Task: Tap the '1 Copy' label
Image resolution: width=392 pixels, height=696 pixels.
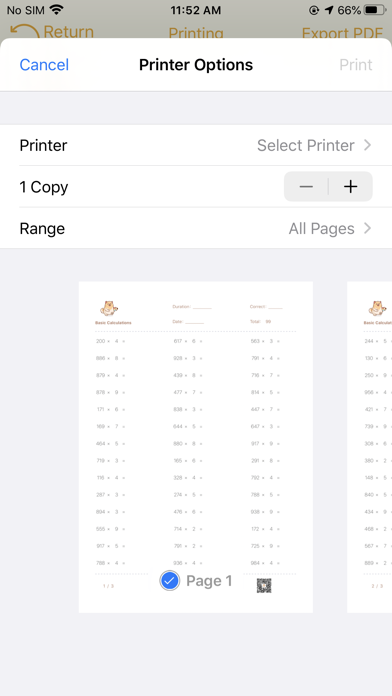Action: coord(44,187)
